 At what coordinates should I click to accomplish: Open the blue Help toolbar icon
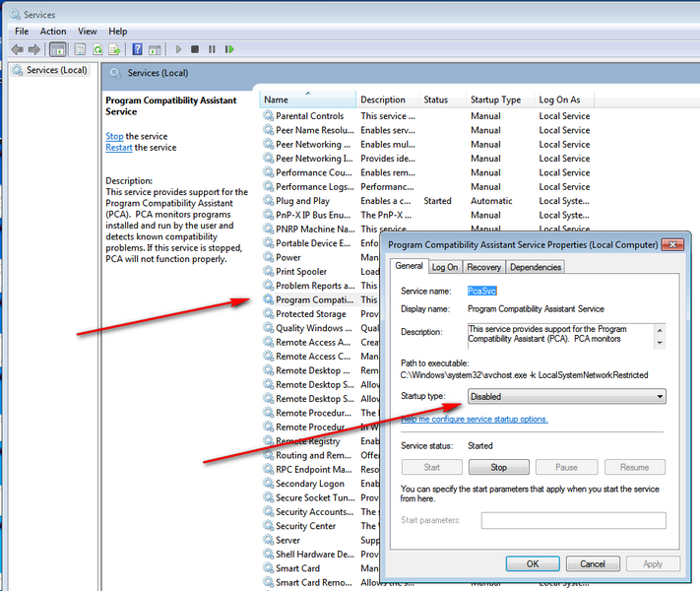138,49
